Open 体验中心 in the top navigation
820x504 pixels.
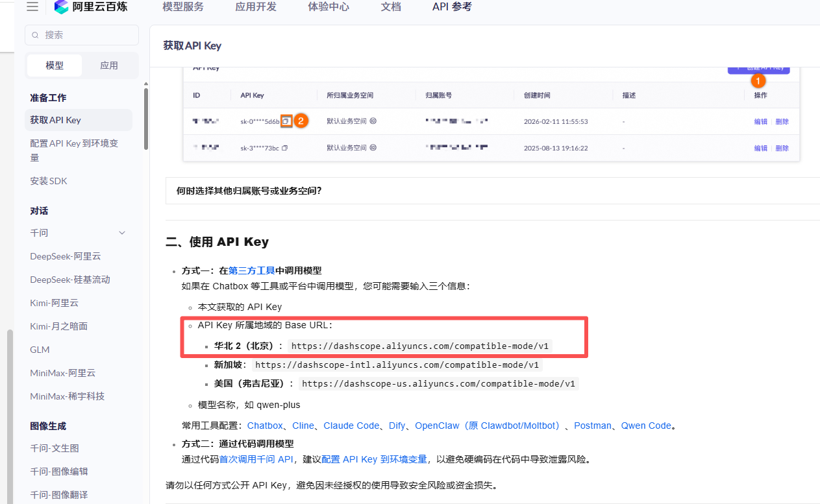(329, 7)
